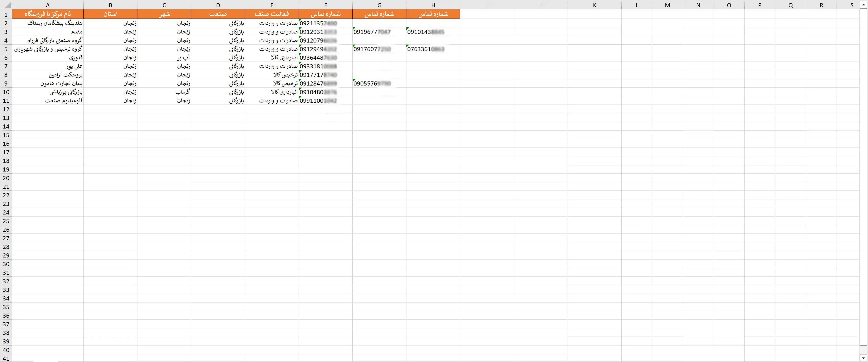The width and height of the screenshot is (868, 362).
Task: Select row header 5
Action: 6,49
